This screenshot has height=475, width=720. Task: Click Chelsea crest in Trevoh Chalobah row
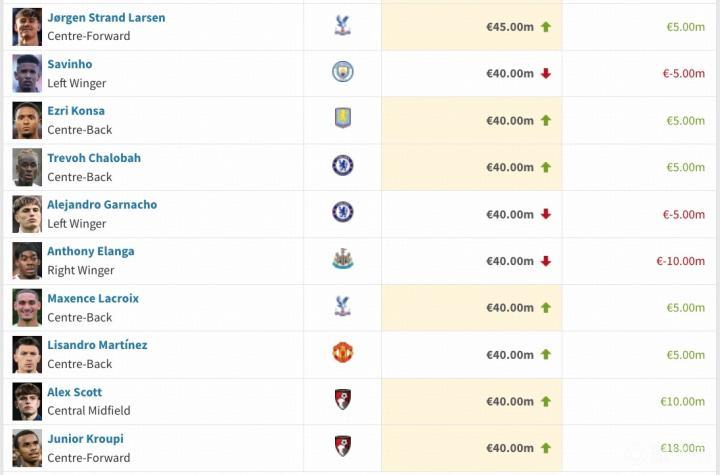[343, 166]
